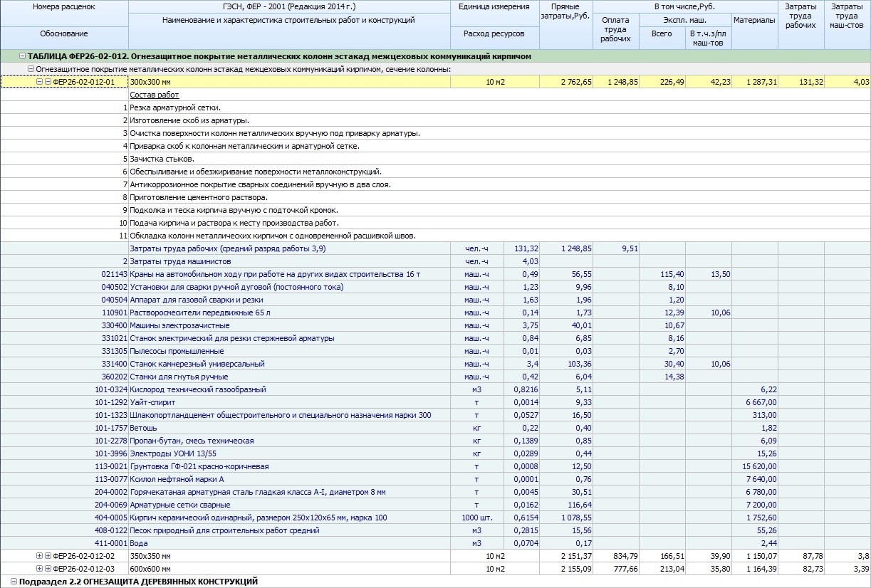Expand ФЕР26-02-012-02 using its leftmost plus box
The height and width of the screenshot is (588, 871).
pos(39,556)
